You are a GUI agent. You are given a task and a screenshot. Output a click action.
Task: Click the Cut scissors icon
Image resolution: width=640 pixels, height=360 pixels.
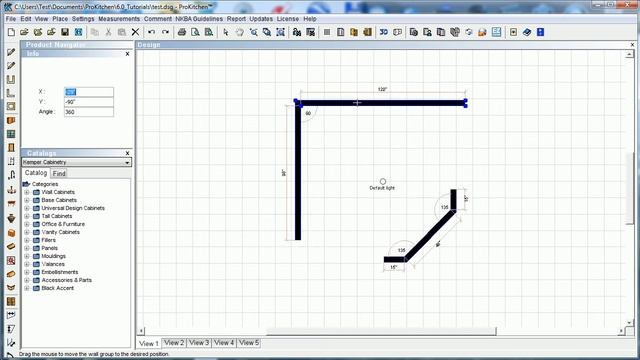pyautogui.click(x=108, y=32)
